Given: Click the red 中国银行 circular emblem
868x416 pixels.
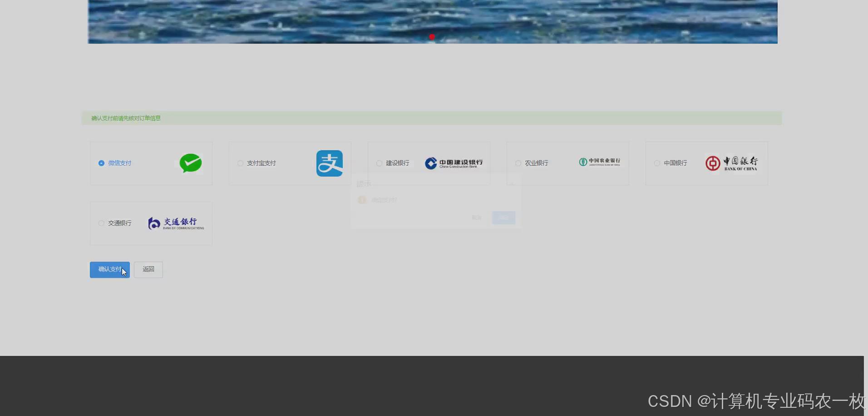Looking at the screenshot, I should pos(713,163).
